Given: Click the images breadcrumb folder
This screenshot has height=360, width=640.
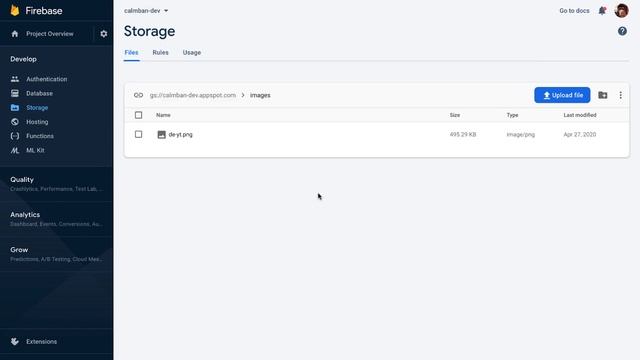Looking at the screenshot, I should click(x=260, y=95).
